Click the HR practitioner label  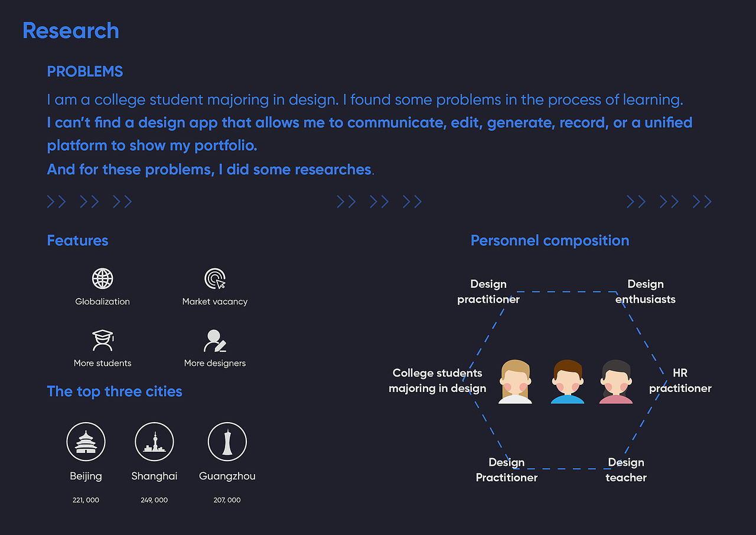click(680, 381)
